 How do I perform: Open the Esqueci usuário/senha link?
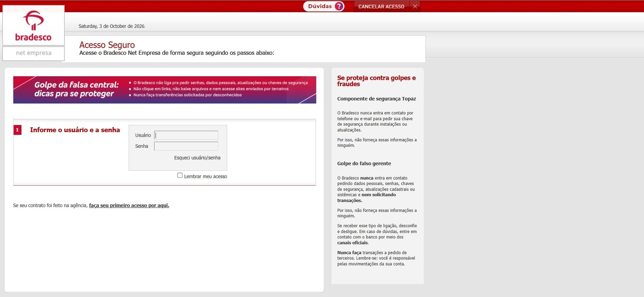pos(197,158)
